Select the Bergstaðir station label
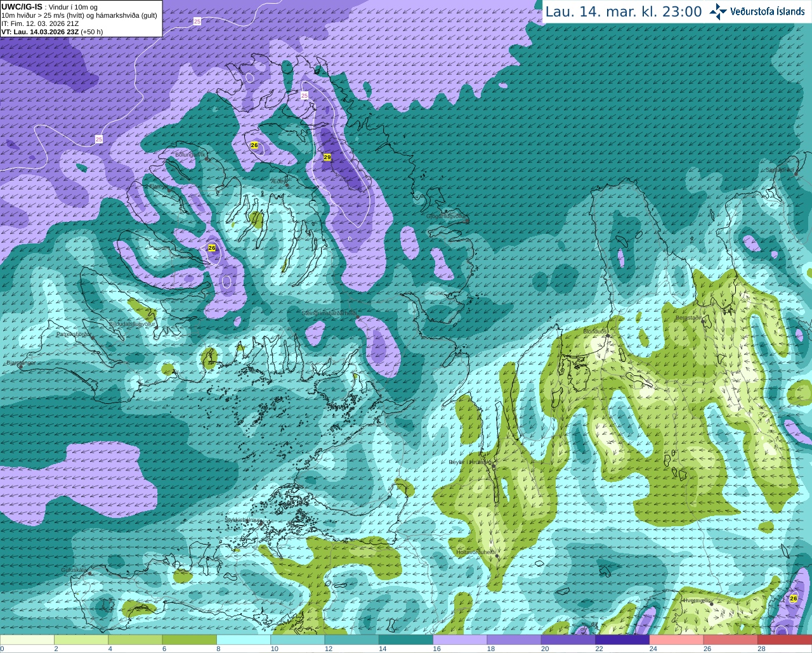Screen dimensions: 812x653 tap(690, 317)
